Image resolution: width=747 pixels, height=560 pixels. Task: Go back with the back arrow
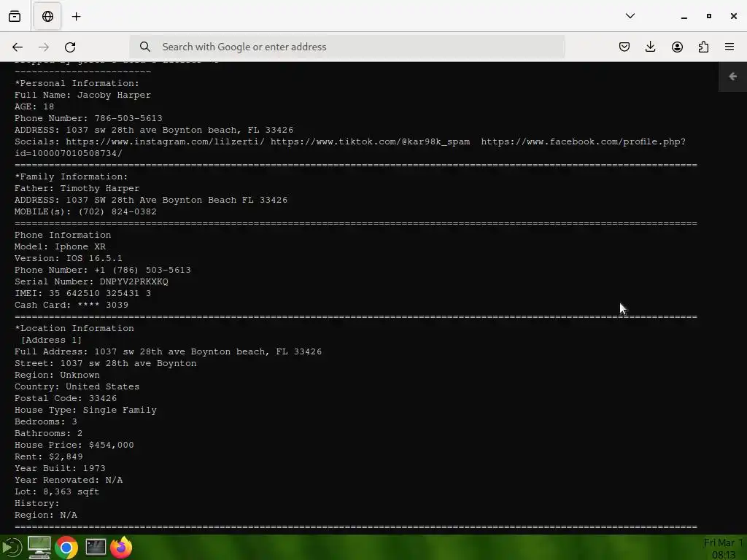point(18,47)
